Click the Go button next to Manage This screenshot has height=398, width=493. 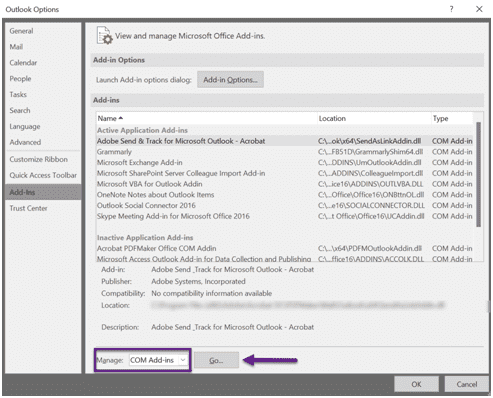pyautogui.click(x=216, y=360)
